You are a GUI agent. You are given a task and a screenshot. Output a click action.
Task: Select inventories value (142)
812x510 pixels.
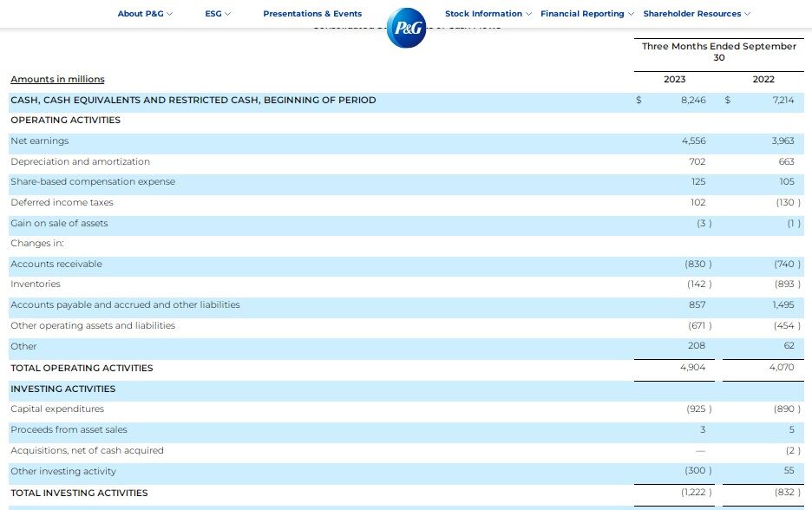[699, 284]
